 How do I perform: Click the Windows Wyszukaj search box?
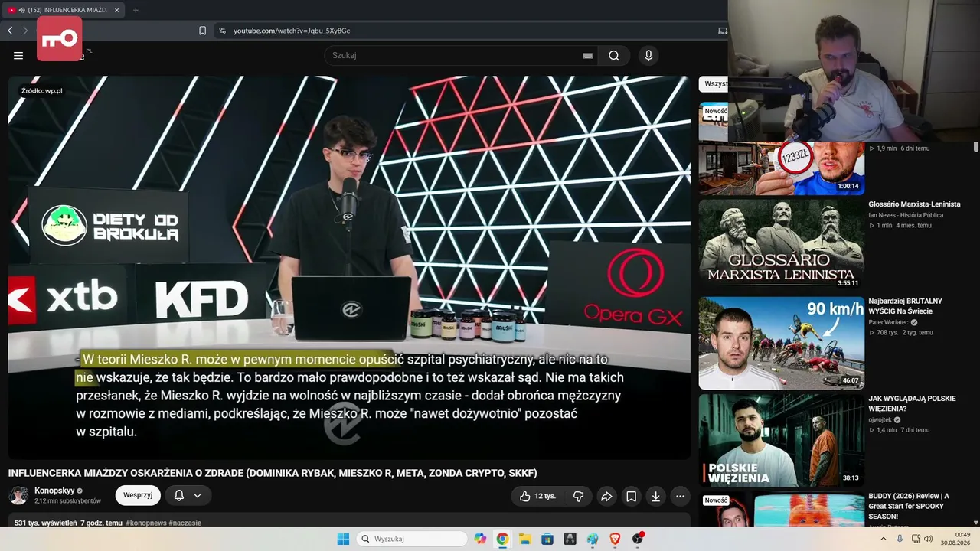point(413,539)
